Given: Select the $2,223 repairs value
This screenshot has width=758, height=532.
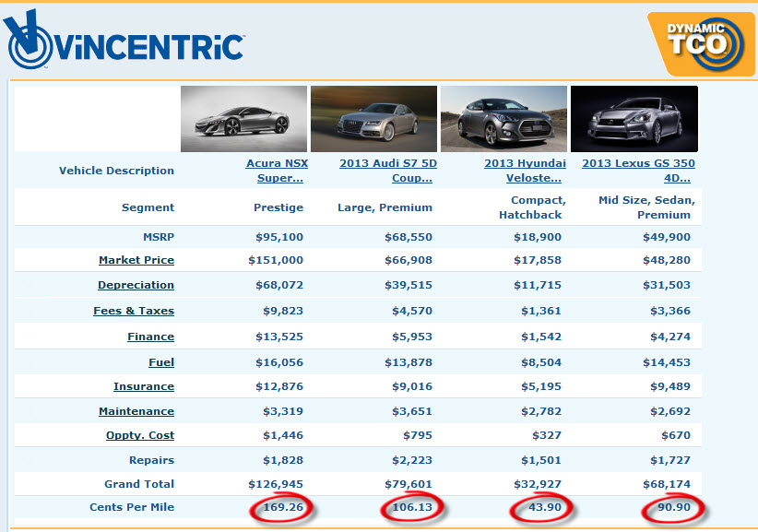Looking at the screenshot, I should [412, 460].
